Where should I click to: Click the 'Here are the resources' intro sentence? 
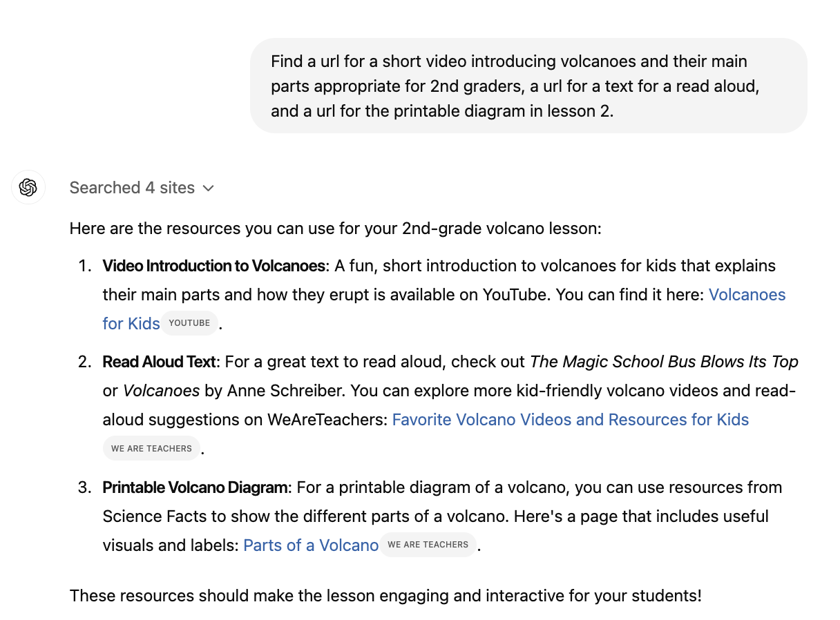335,228
